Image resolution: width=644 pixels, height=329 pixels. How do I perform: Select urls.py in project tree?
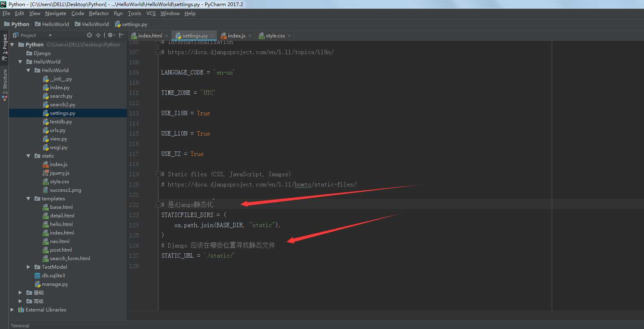(x=54, y=130)
